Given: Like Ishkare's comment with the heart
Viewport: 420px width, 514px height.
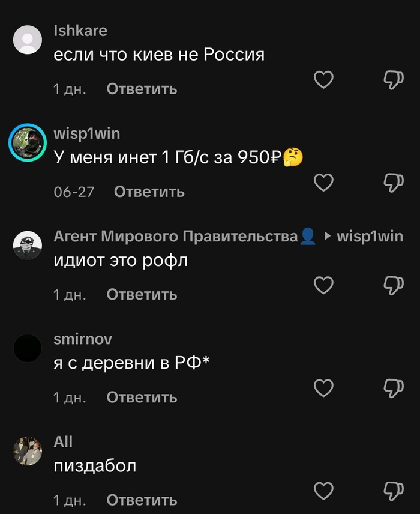Looking at the screenshot, I should click(x=323, y=79).
